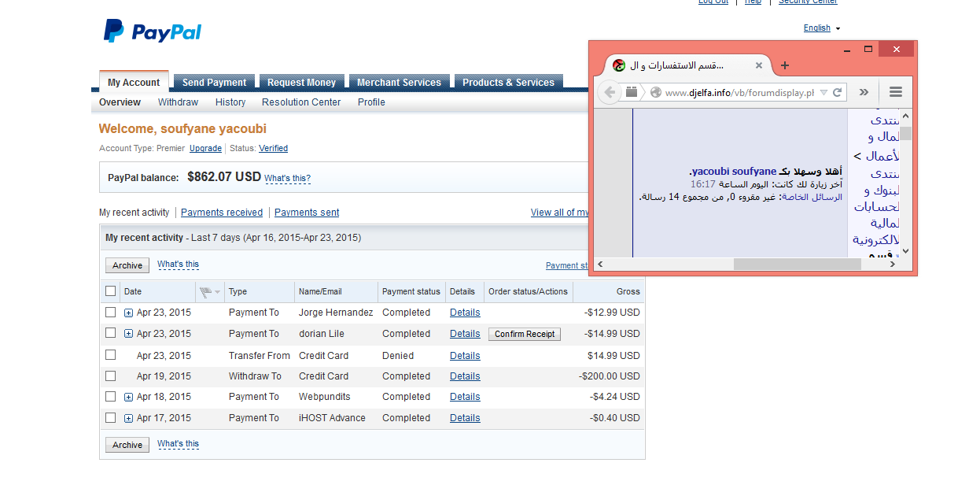Click the yacoubi soufyane username link in the forum
Viewport: 980px width, 496px height.
click(x=734, y=172)
